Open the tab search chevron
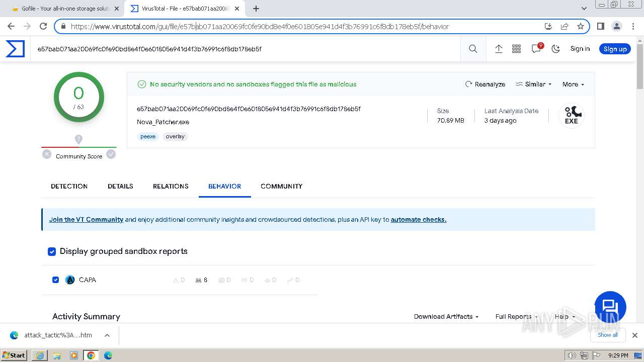Screen dimensions: 644x362 [x=584, y=9]
